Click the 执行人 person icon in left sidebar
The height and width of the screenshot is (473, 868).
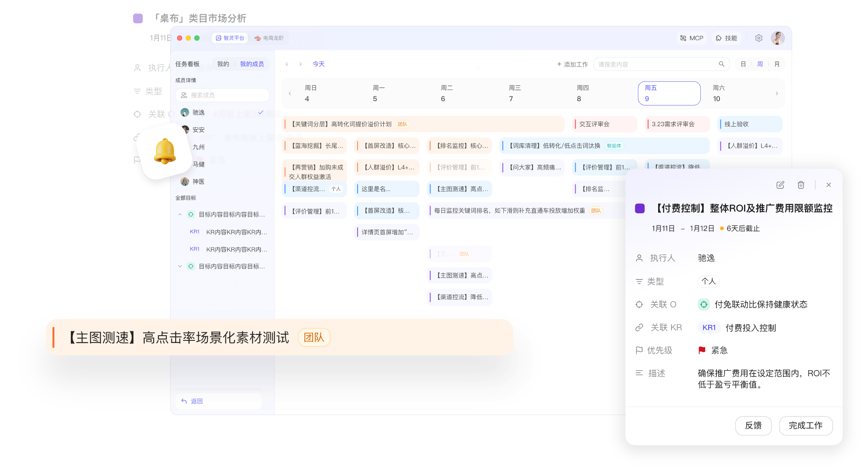[x=137, y=68]
